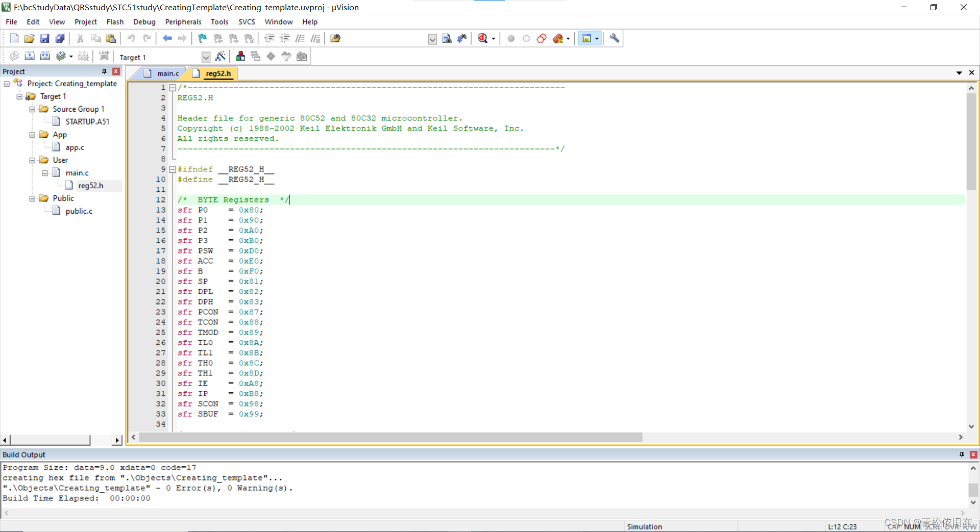Viewport: 980px width, 532px height.
Task: Open the Debug menu
Action: pos(144,22)
